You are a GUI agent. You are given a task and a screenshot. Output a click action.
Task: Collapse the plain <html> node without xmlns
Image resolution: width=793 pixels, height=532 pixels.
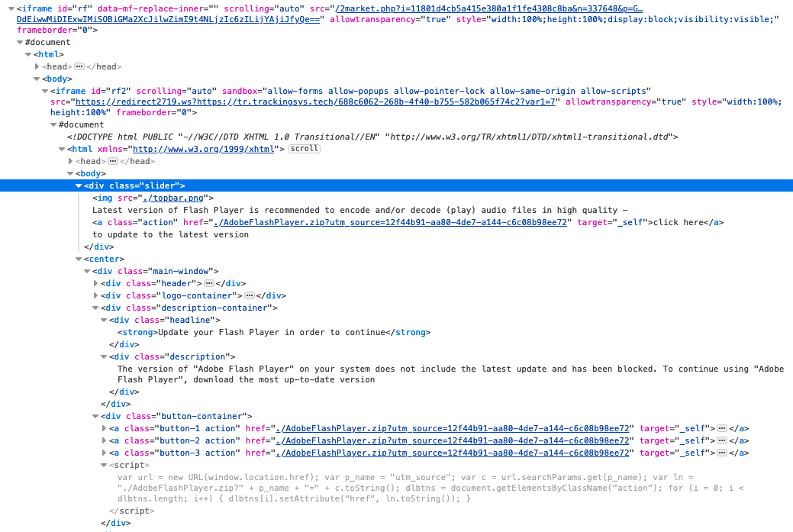(28, 54)
